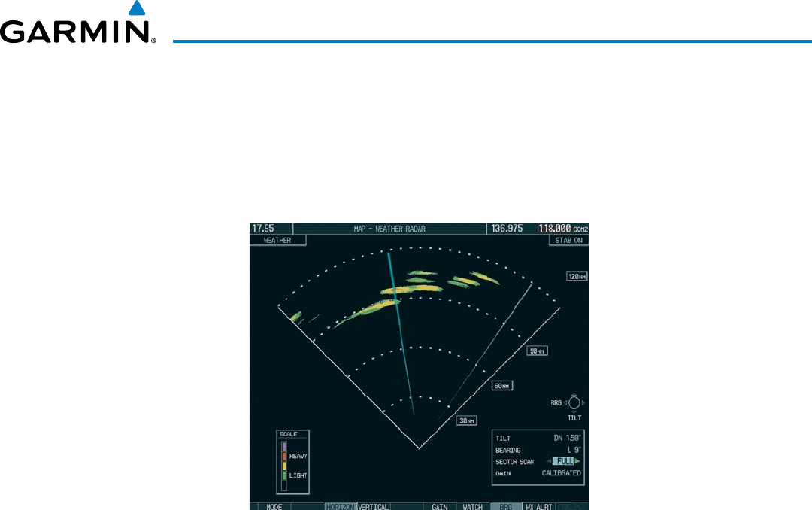Switch to VERTICAL scan softkey
Image resolution: width=812 pixels, height=510 pixels.
coord(373,506)
